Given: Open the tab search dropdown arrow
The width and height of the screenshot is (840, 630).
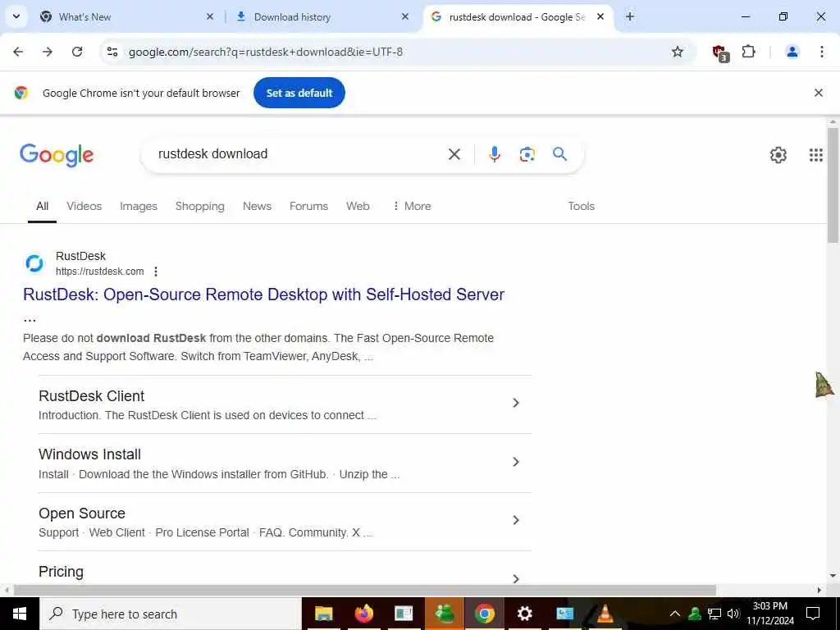Looking at the screenshot, I should pyautogui.click(x=16, y=16).
